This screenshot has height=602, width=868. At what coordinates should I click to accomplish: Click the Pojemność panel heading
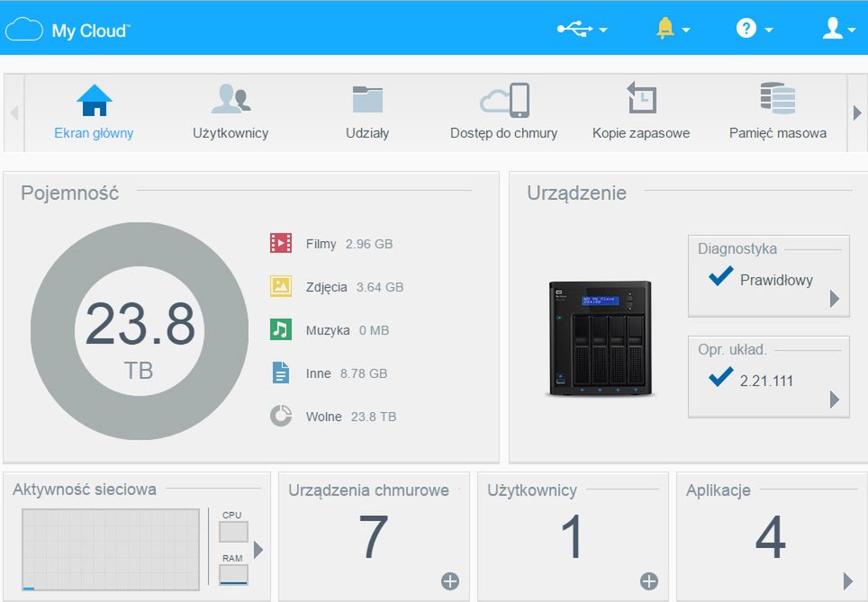point(69,193)
